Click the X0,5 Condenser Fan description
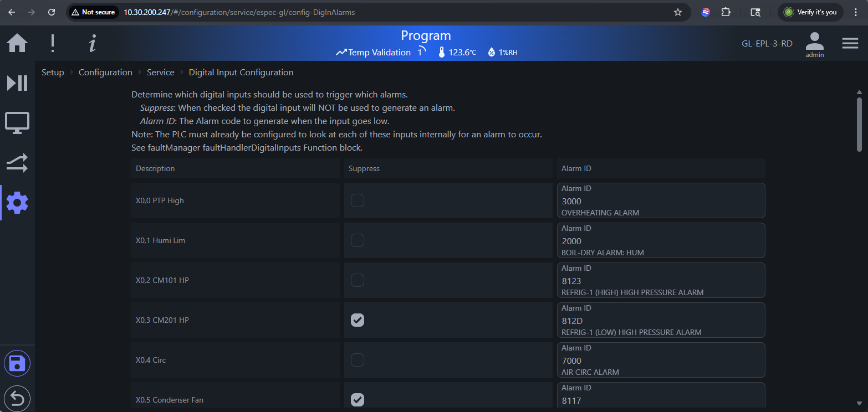Viewport: 868px width, 412px height. click(x=169, y=400)
